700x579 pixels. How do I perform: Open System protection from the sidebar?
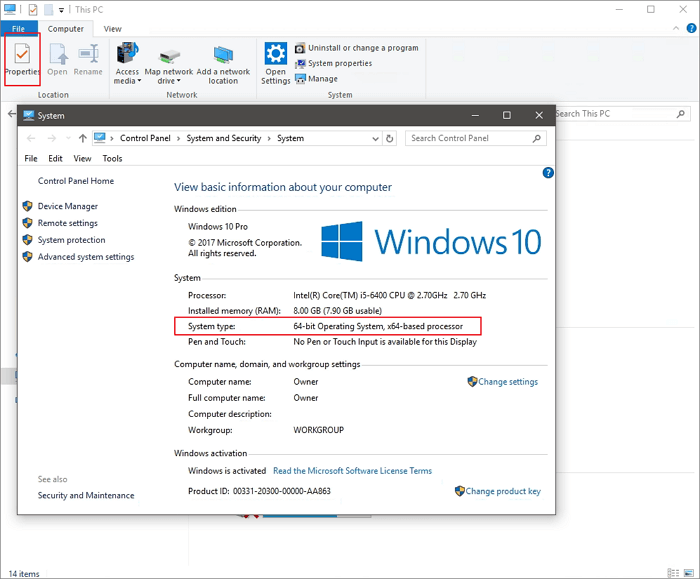tap(71, 240)
